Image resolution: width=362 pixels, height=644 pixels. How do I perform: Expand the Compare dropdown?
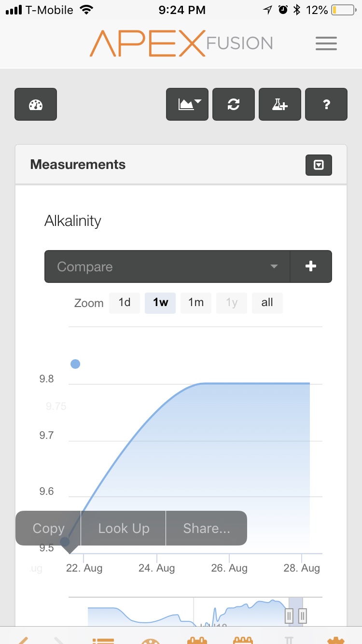[167, 266]
